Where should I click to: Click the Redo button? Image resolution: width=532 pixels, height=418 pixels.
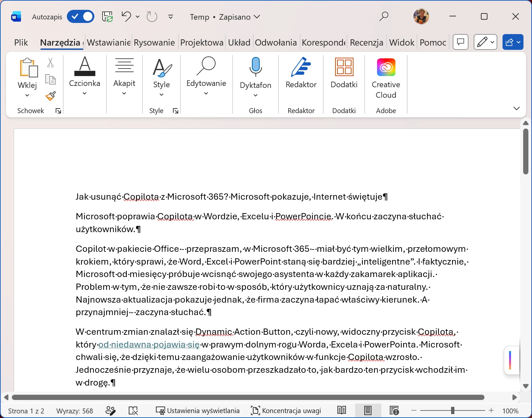point(152,16)
